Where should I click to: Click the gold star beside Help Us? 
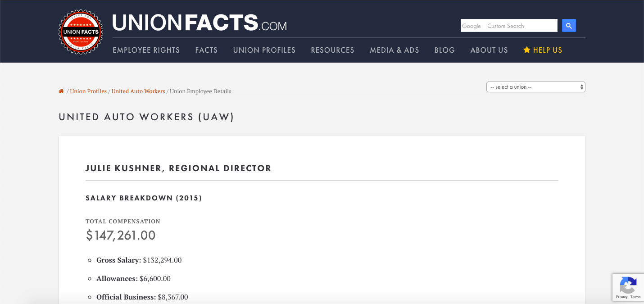coord(526,50)
